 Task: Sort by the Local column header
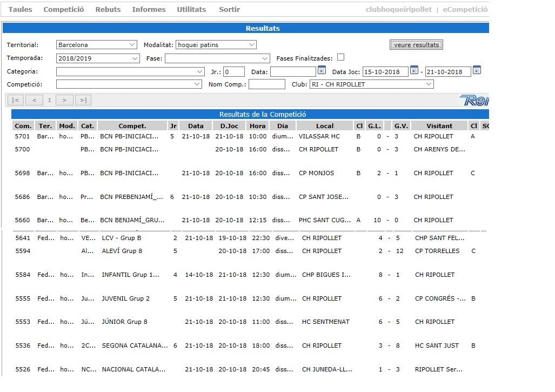pyautogui.click(x=325, y=125)
